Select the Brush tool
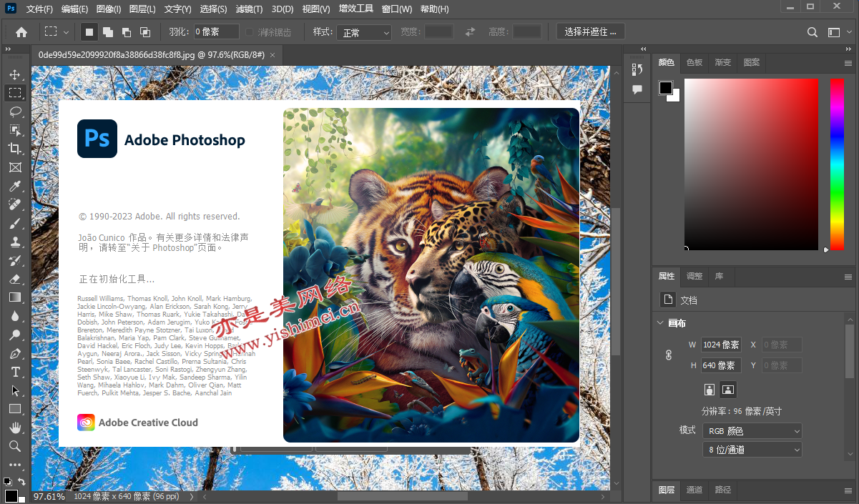This screenshot has width=859, height=504. coord(15,223)
